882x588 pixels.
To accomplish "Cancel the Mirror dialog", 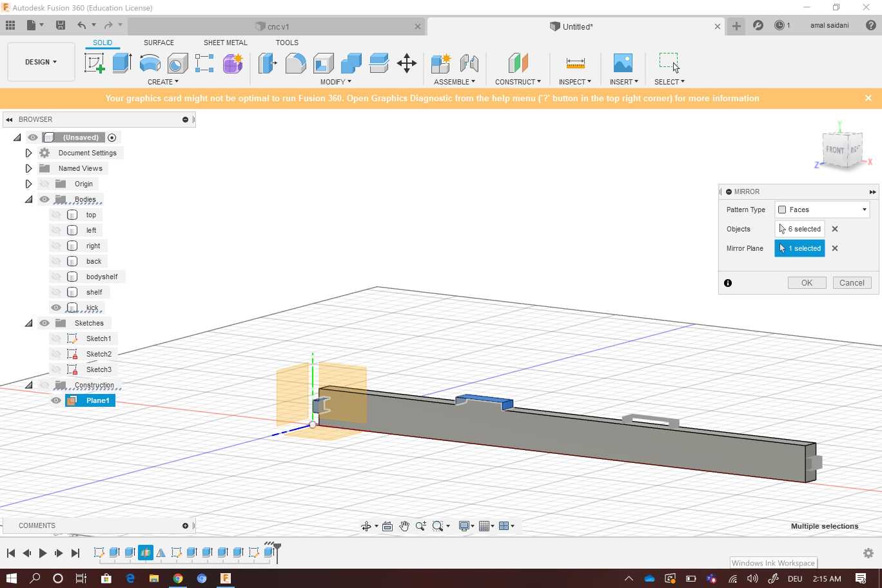I will coord(852,283).
